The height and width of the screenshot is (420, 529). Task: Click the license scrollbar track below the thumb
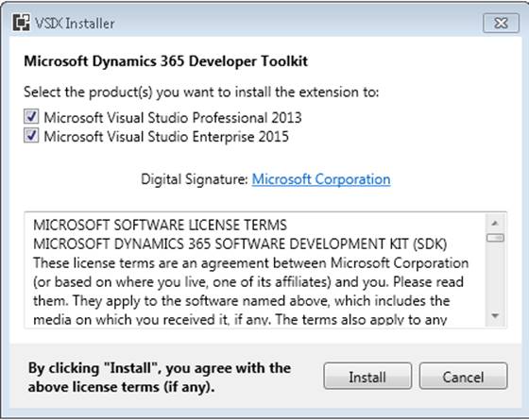point(495,275)
